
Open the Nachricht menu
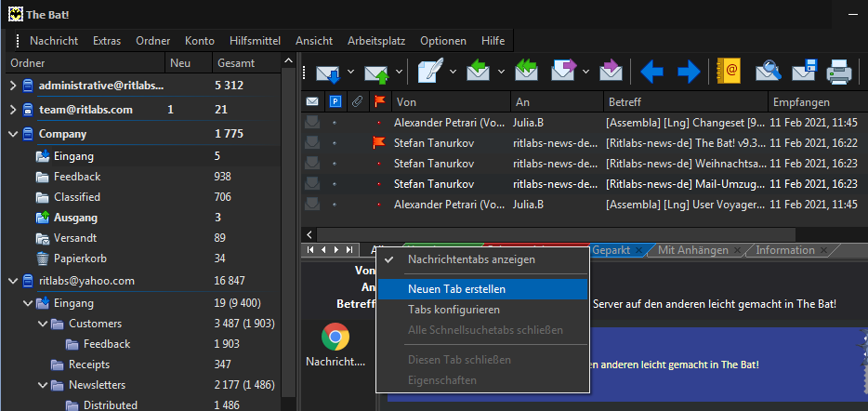click(54, 41)
